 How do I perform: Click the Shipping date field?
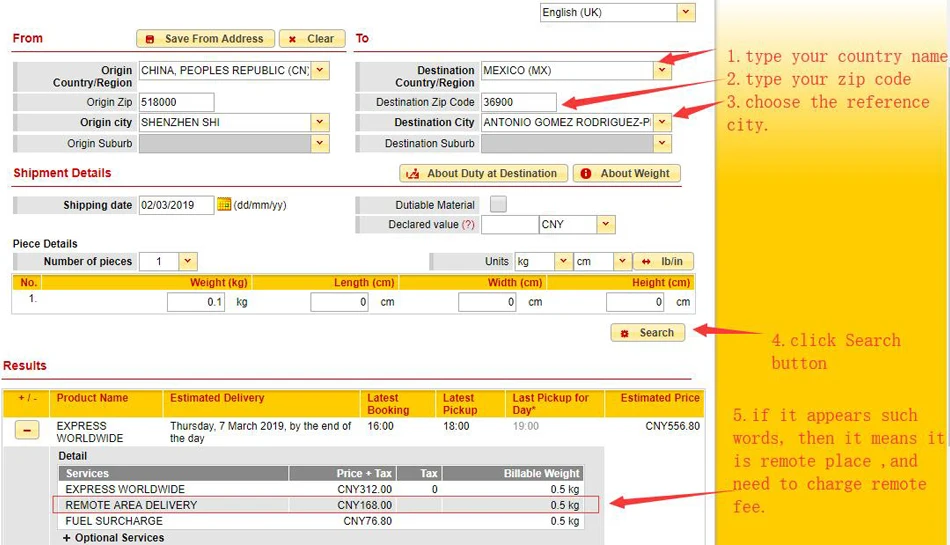[x=176, y=205]
